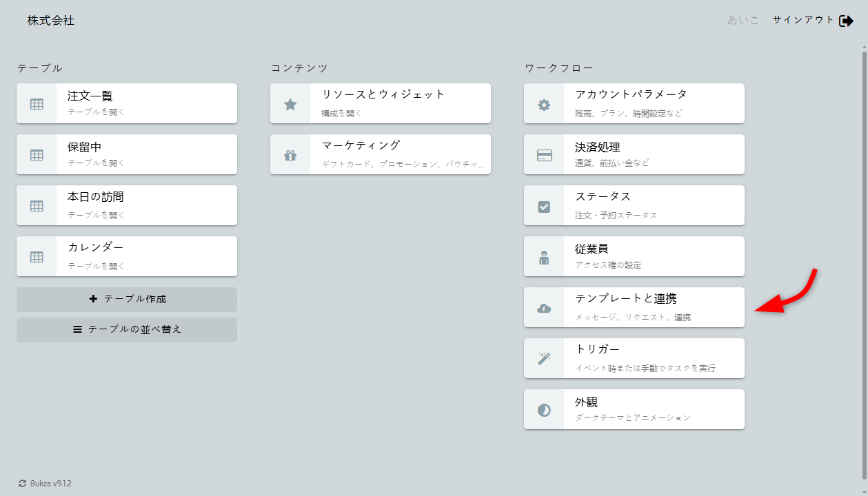The width and height of the screenshot is (868, 496).
Task: Click the refresh icon next to Bukza version
Action: pos(22,484)
